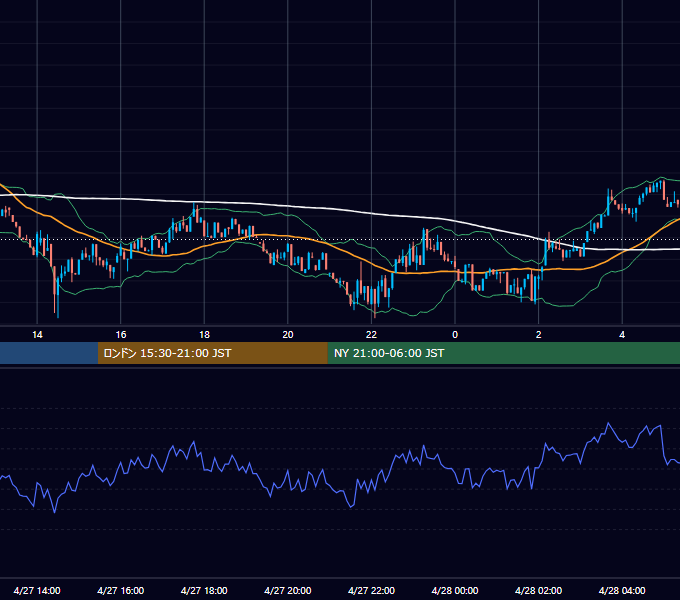Click the hour label 16 on price chart axis

pyautogui.click(x=121, y=335)
